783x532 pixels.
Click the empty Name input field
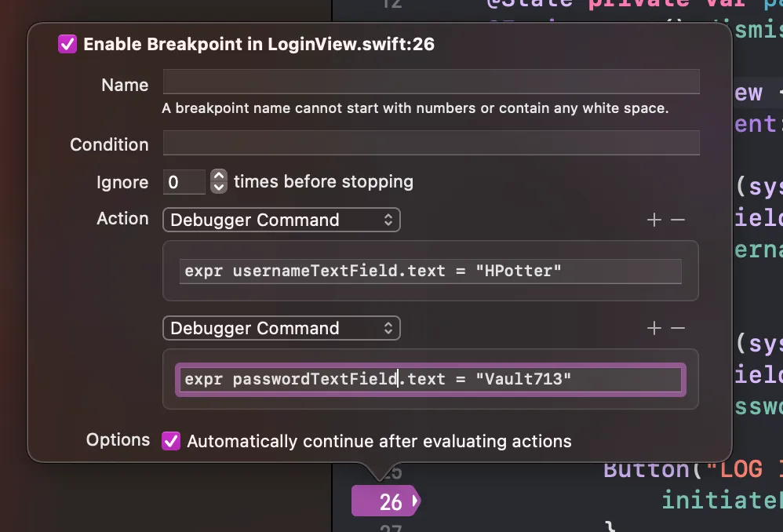click(430, 81)
